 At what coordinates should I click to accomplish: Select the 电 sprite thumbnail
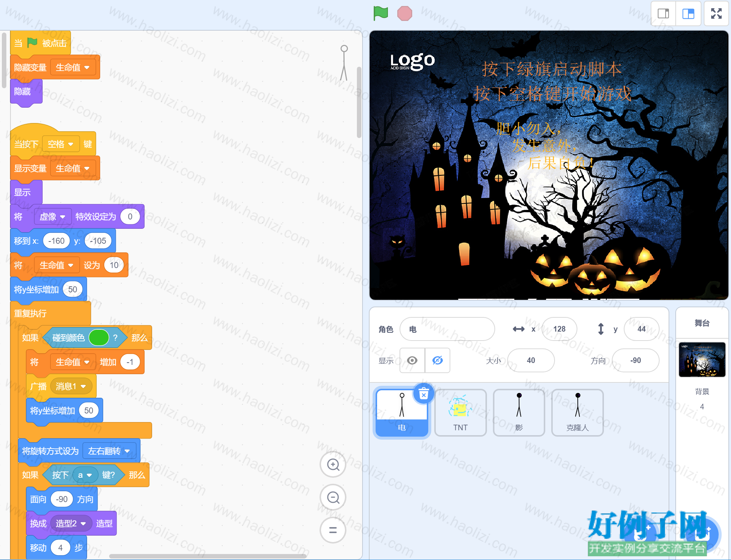tap(402, 413)
